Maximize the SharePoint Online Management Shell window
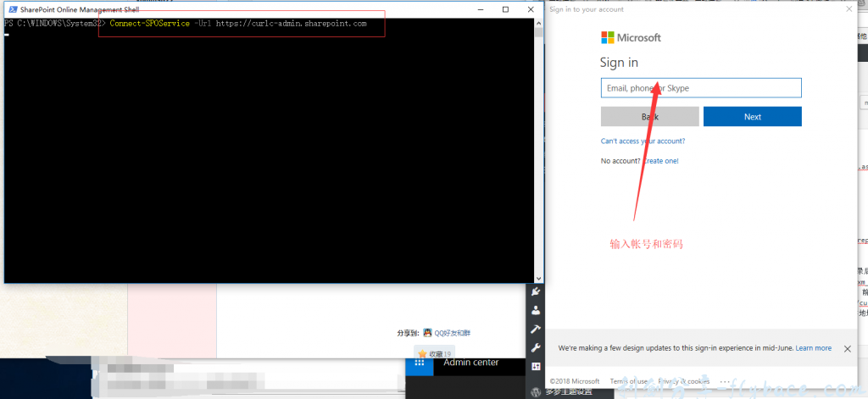 click(505, 9)
